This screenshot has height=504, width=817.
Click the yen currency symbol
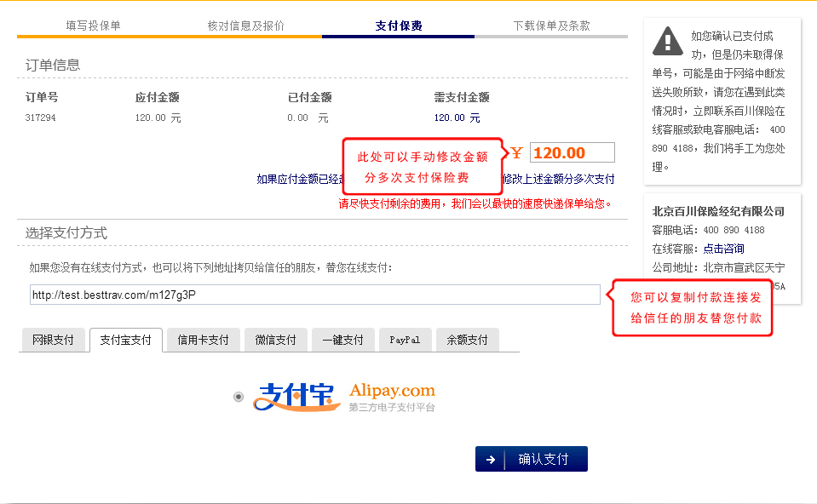[516, 153]
